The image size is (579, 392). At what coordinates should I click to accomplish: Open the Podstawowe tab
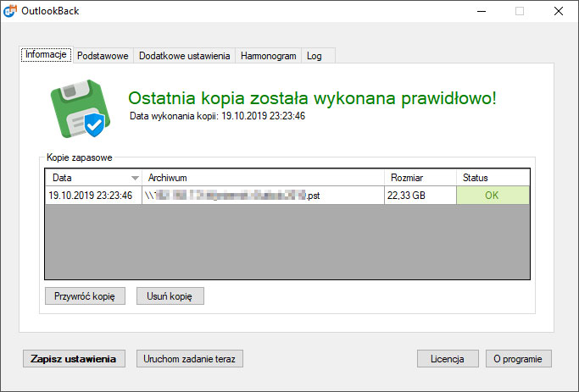coord(103,56)
